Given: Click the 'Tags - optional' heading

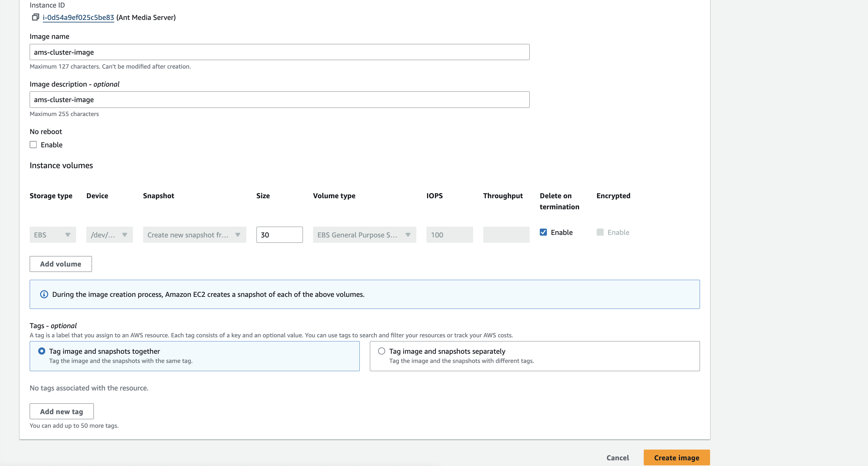Looking at the screenshot, I should pos(53,326).
